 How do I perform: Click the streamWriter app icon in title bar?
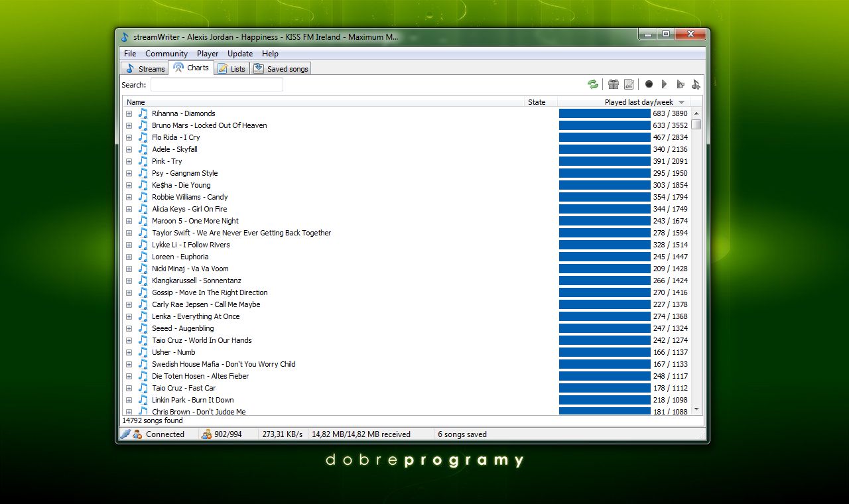[x=125, y=37]
